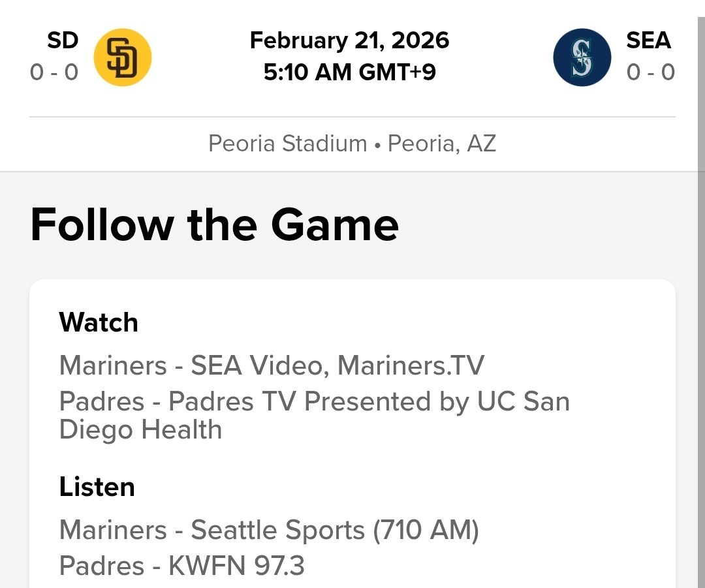Select the Padres 0 - 0 record
Viewport: 705px width, 588px height.
(54, 72)
